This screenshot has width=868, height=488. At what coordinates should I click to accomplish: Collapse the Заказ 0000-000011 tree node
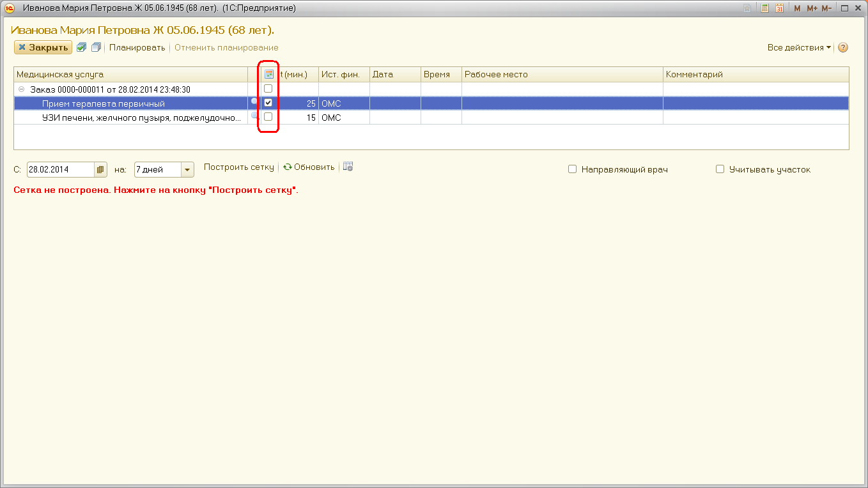pos(21,89)
